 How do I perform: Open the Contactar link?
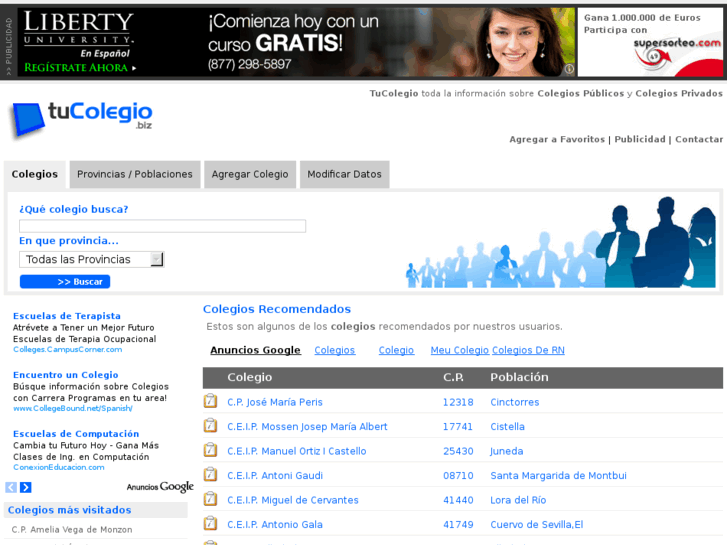pos(699,140)
